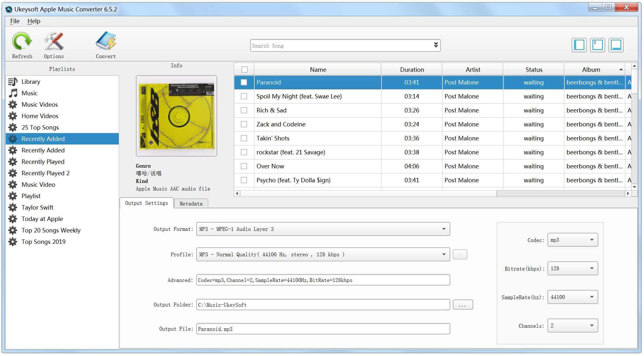Open the File menu
Image resolution: width=644 pixels, height=356 pixels.
[x=15, y=21]
